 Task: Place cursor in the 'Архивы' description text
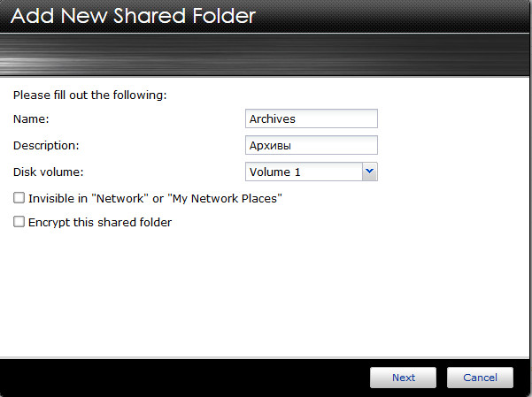[271, 145]
